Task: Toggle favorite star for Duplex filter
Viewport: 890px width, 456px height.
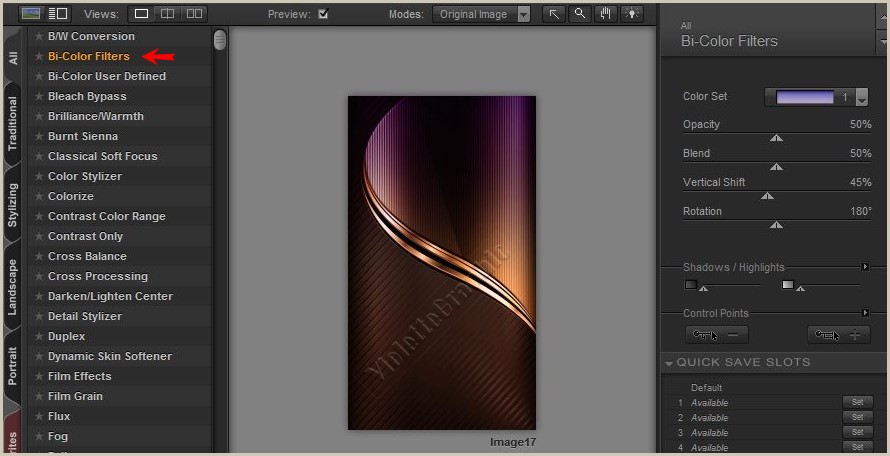Action: 39,336
